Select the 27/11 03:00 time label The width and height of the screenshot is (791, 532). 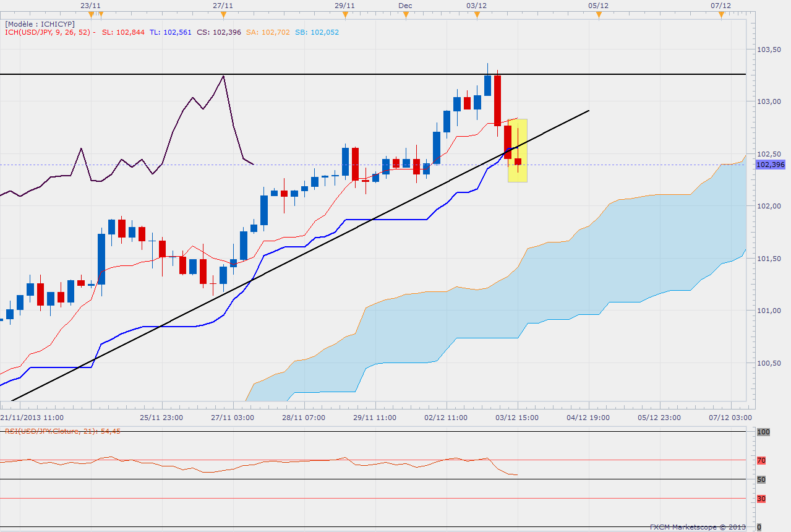point(233,418)
